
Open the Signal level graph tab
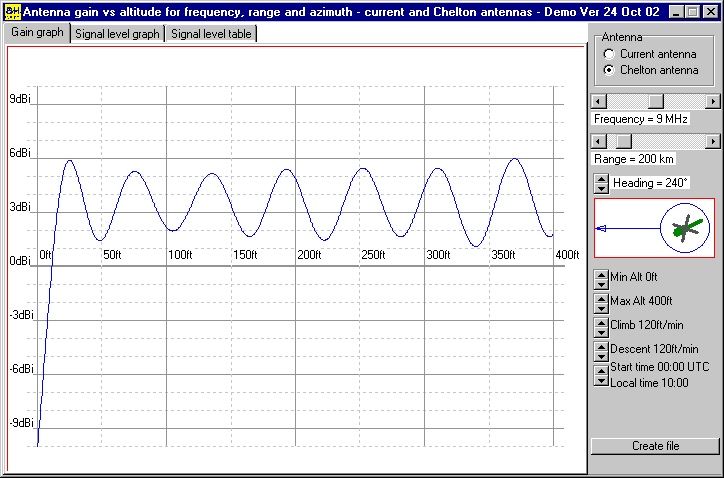[x=117, y=34]
